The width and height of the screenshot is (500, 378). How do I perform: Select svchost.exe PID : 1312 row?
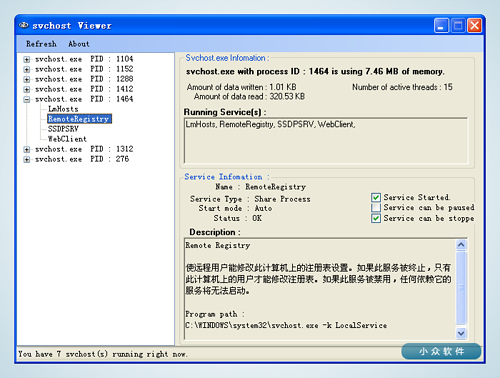coord(84,149)
